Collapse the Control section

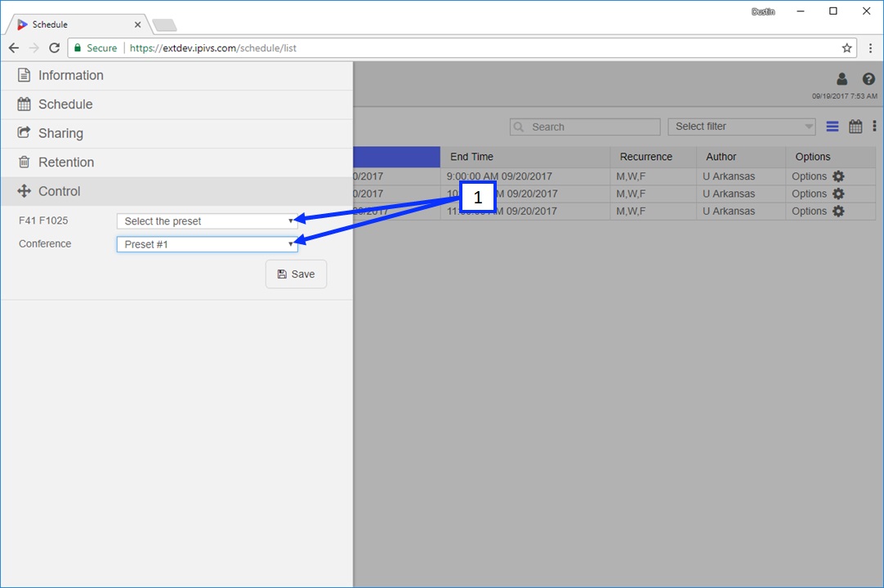pyautogui.click(x=176, y=191)
